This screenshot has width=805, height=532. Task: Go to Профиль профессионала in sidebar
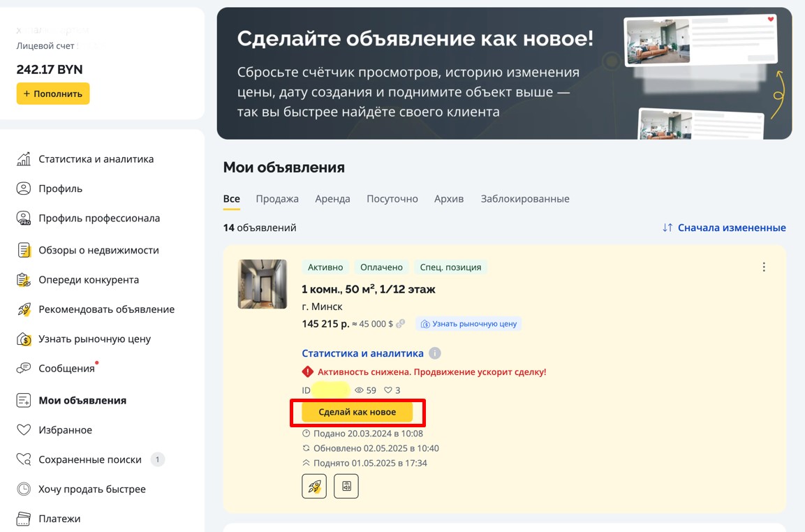tap(99, 218)
